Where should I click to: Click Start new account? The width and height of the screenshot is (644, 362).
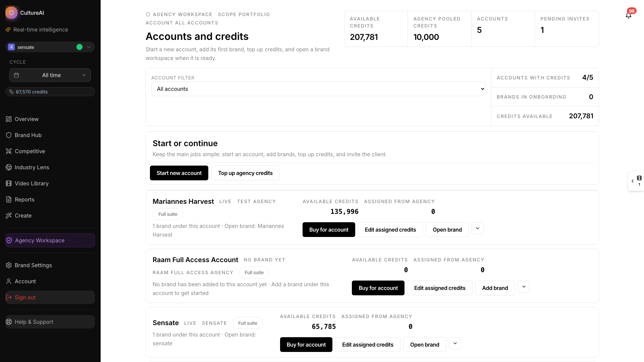(x=179, y=173)
